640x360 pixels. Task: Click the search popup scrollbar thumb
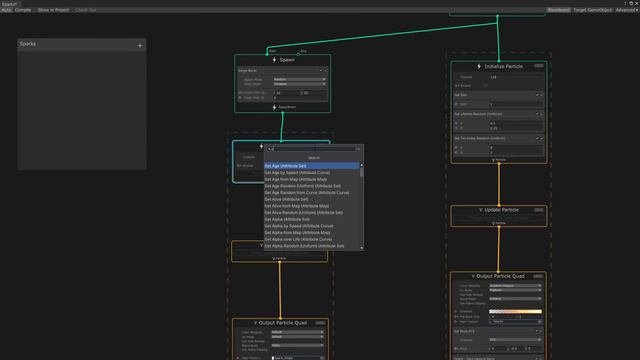click(362, 172)
